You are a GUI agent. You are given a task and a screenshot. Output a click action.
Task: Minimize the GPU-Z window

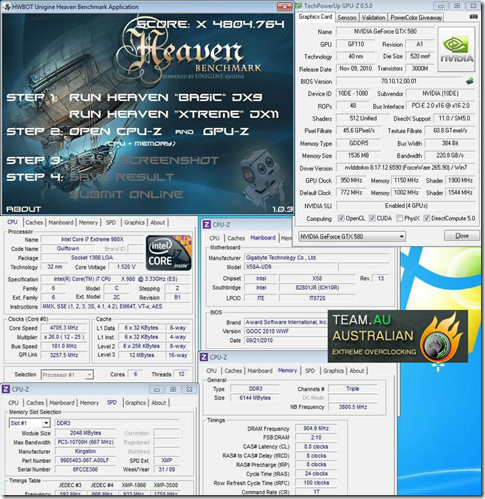(x=441, y=6)
